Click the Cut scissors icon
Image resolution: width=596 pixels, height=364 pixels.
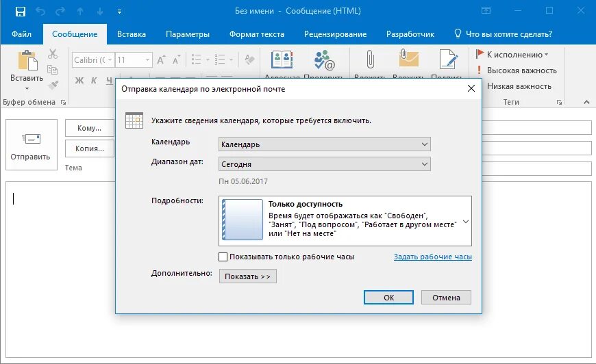pyautogui.click(x=53, y=54)
